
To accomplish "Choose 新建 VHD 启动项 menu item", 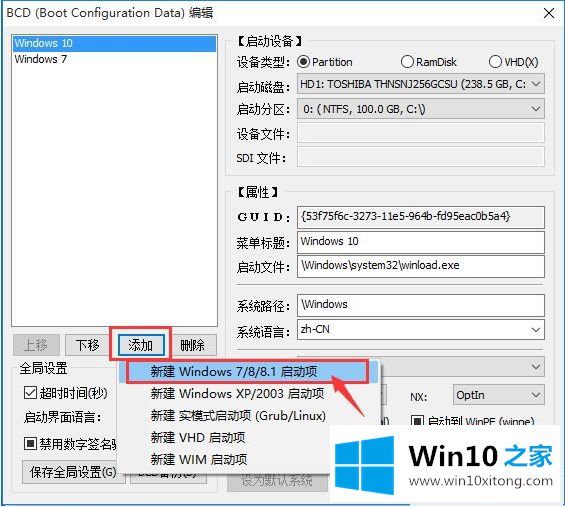I will [224, 438].
